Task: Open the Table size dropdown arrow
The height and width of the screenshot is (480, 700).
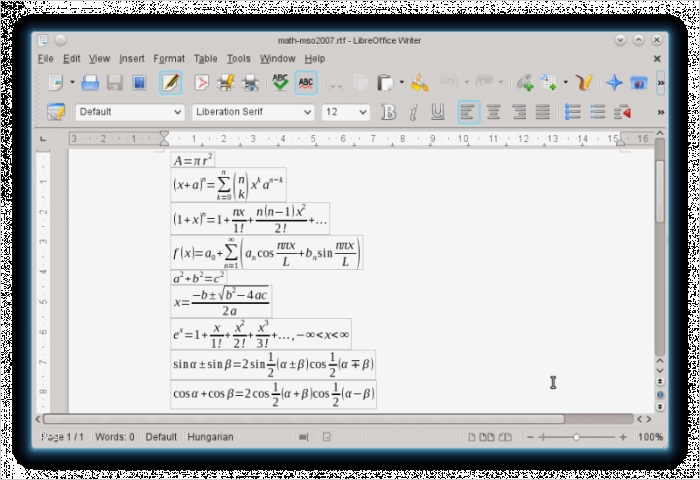Action: coord(565,82)
